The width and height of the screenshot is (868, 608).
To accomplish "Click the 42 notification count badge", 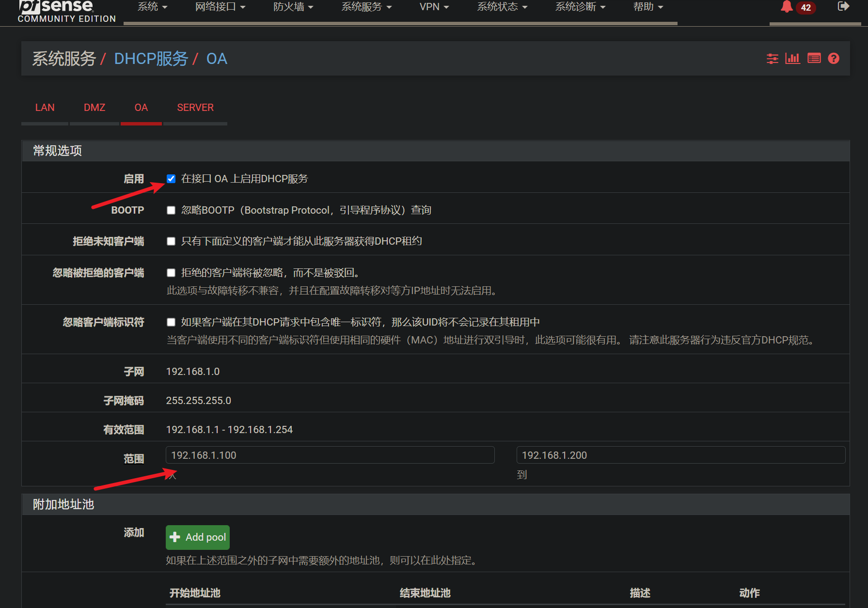I will pos(806,8).
